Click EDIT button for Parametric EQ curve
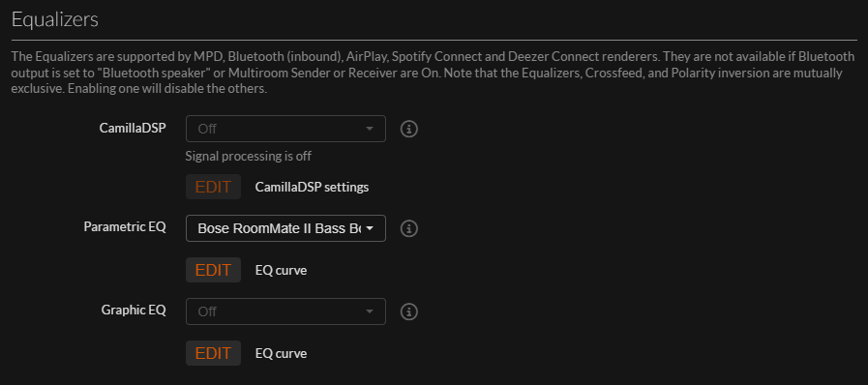Viewport: 868px width, 385px height. (x=213, y=270)
